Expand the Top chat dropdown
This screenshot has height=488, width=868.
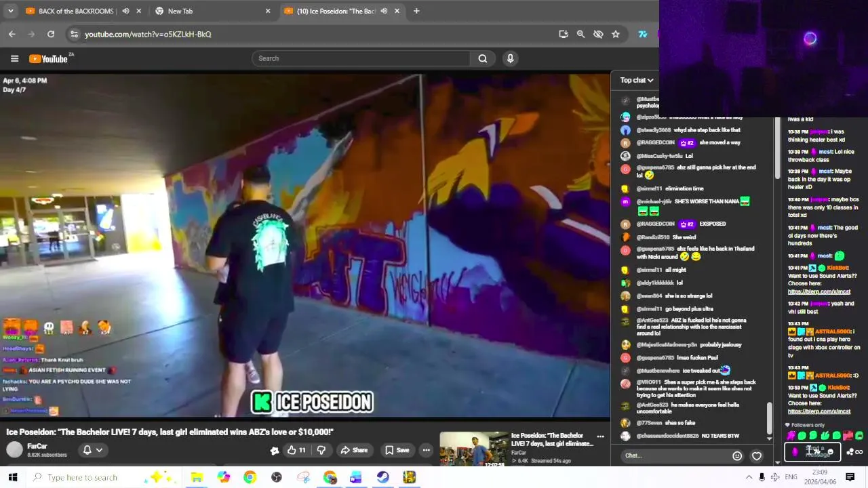click(x=637, y=80)
